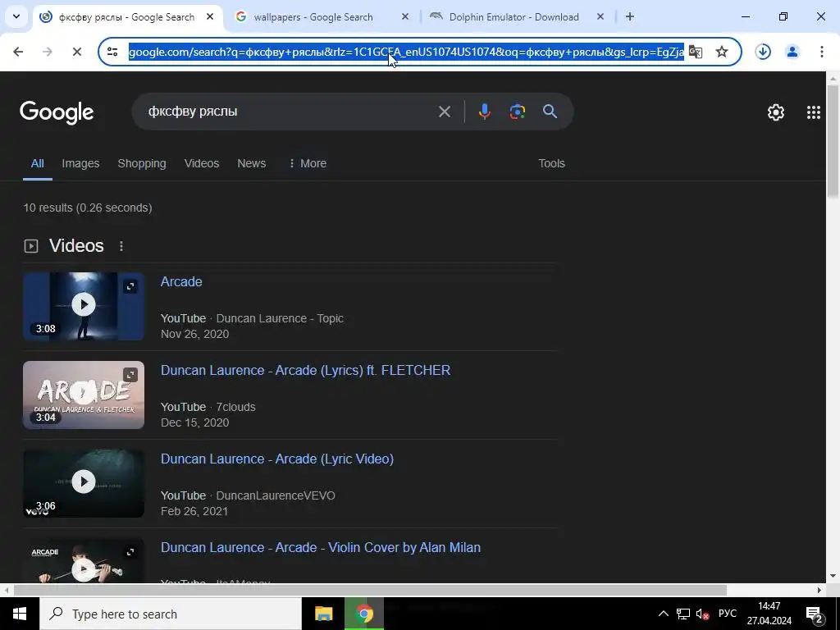Image resolution: width=840 pixels, height=630 pixels.
Task: Open File Explorer from the taskbar
Action: (x=323, y=614)
